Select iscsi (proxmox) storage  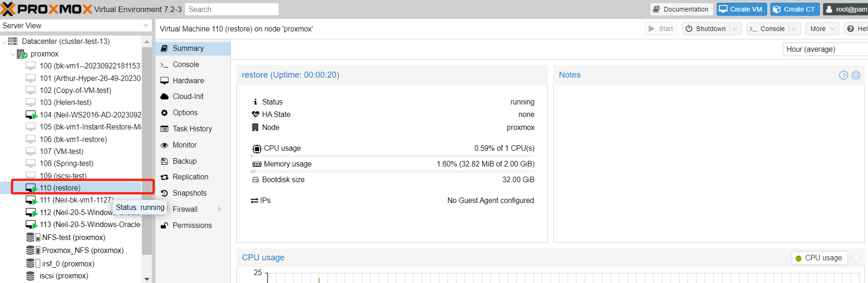[x=64, y=276]
